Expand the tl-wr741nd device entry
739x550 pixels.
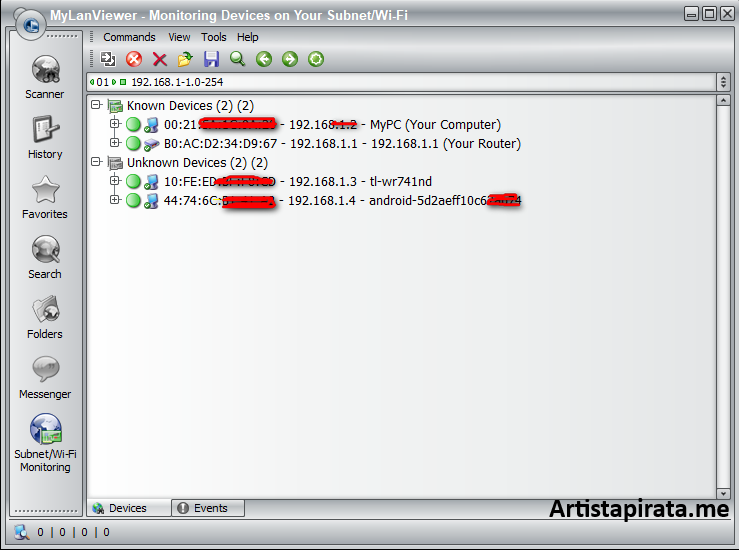114,181
